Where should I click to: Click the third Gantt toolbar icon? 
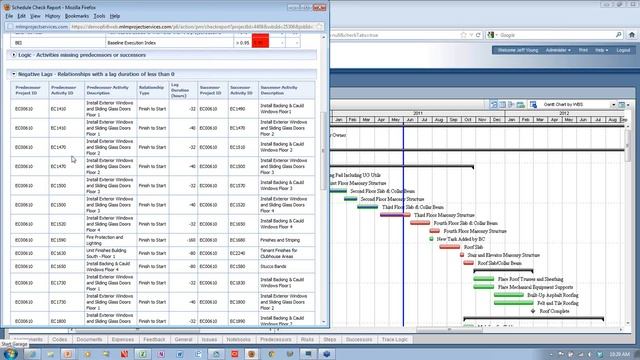511,105
